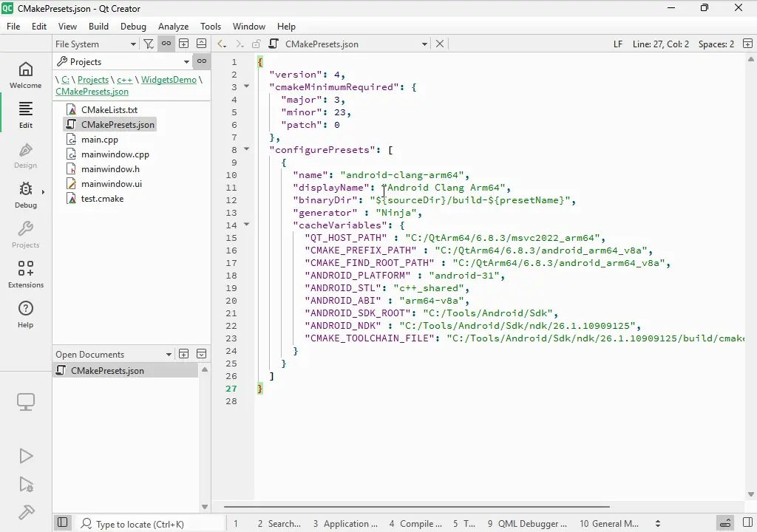Open the Analyze menu
The image size is (757, 532).
[x=173, y=26]
